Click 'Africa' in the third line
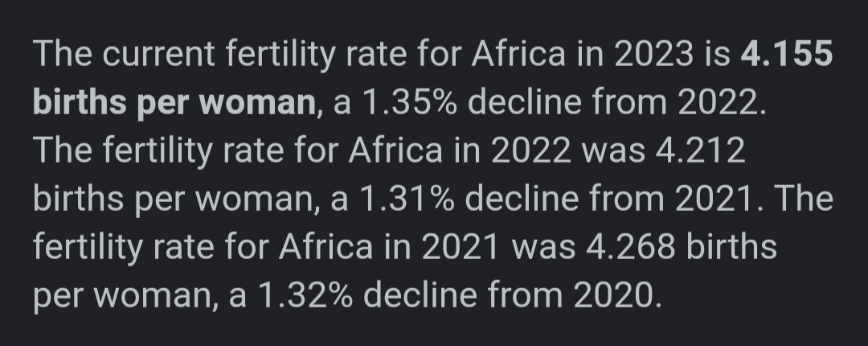The height and width of the screenshot is (346, 868). pyautogui.click(x=395, y=150)
